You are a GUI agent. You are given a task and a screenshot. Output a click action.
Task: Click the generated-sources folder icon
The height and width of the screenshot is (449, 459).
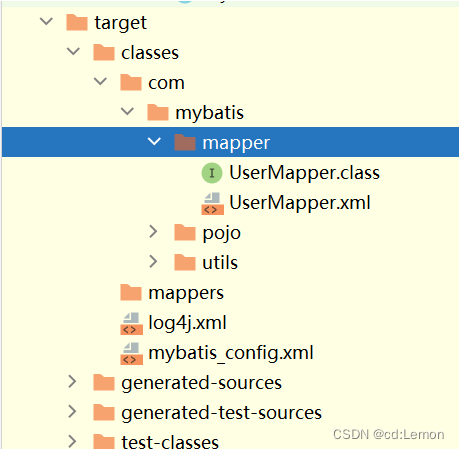(104, 382)
